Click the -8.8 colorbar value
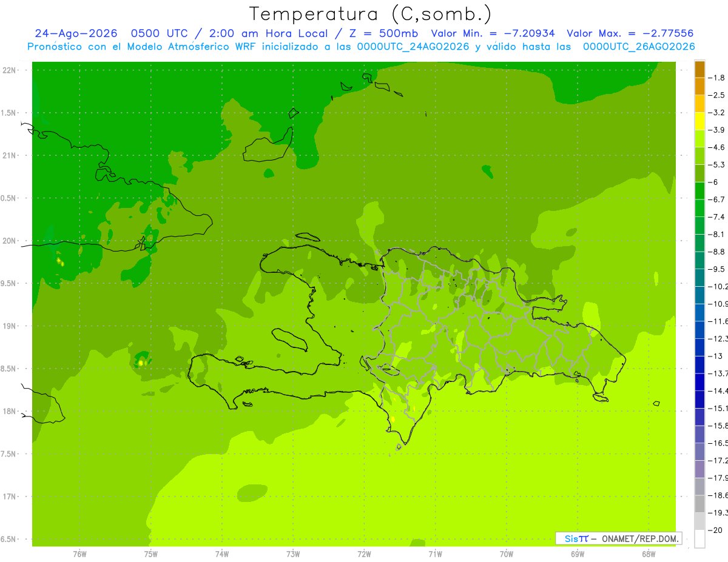Image resolution: width=728 pixels, height=562 pixels. pos(717,252)
